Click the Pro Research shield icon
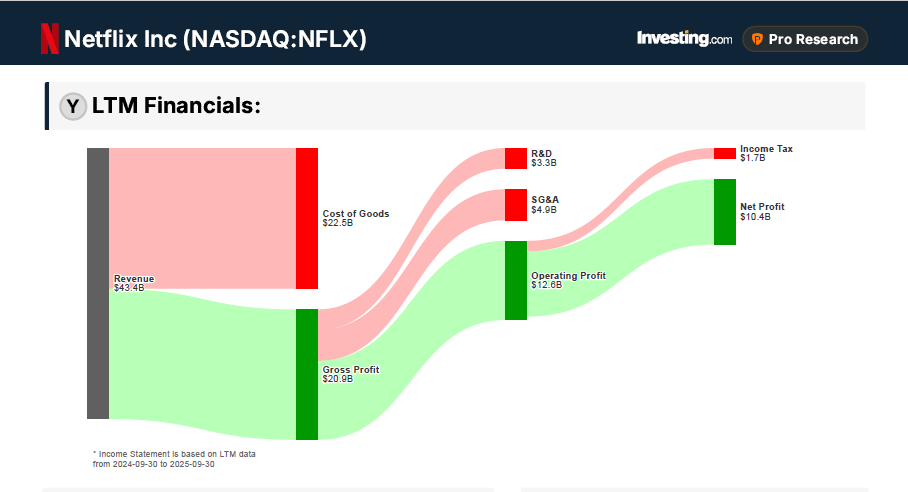908x492 pixels. click(x=758, y=39)
